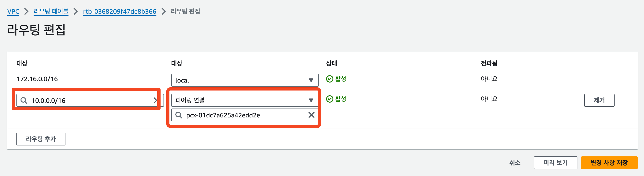644x176 pixels.
Task: Open the 라우팅 테이블 breadcrumb link
Action: coord(51,11)
